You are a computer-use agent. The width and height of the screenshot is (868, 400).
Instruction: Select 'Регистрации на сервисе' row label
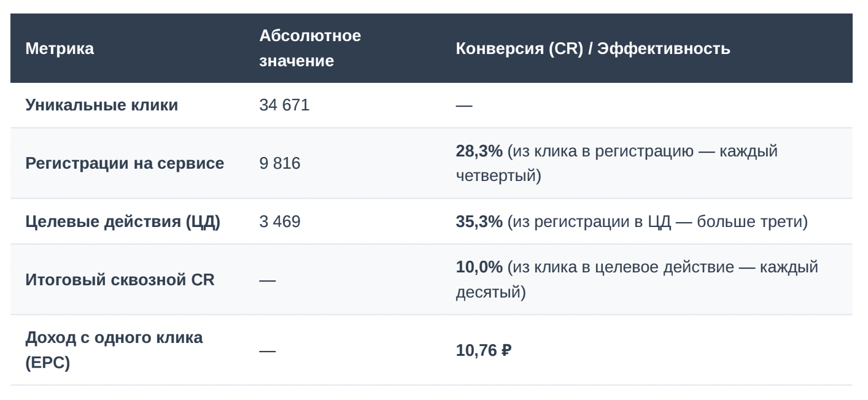125,163
